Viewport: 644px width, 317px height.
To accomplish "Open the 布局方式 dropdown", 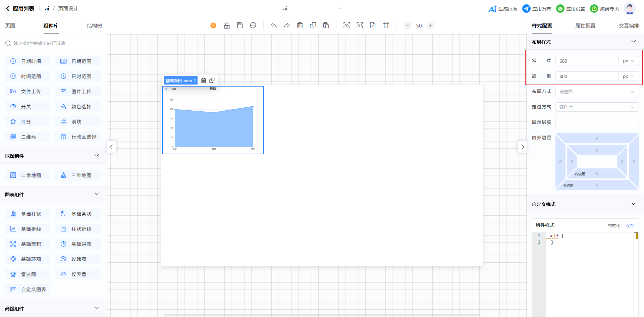I will [x=597, y=92].
